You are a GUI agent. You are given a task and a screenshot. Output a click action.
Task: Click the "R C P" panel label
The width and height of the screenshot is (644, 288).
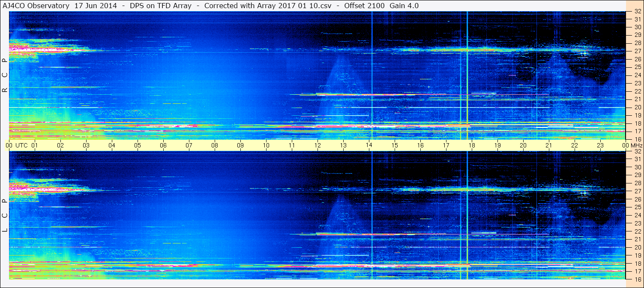(5, 75)
